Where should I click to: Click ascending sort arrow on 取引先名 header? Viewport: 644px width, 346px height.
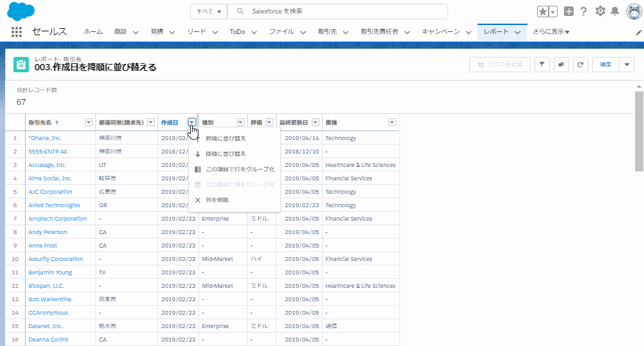point(57,122)
